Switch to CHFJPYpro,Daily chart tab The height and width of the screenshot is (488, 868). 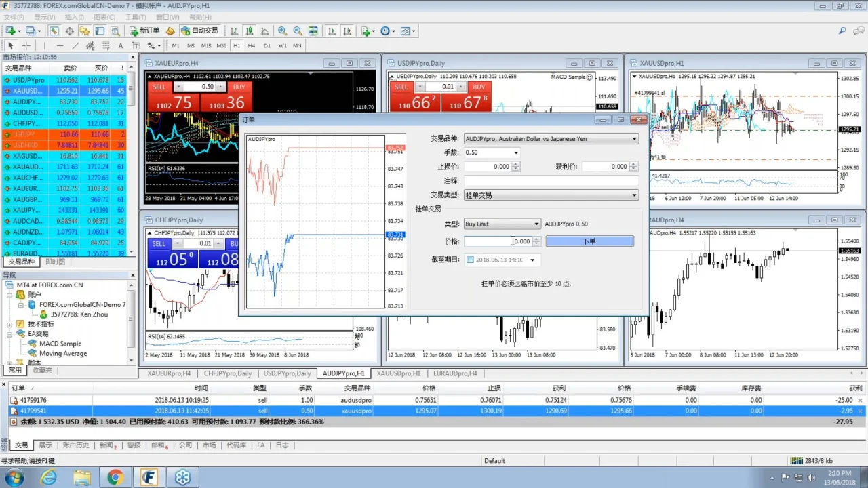point(228,373)
